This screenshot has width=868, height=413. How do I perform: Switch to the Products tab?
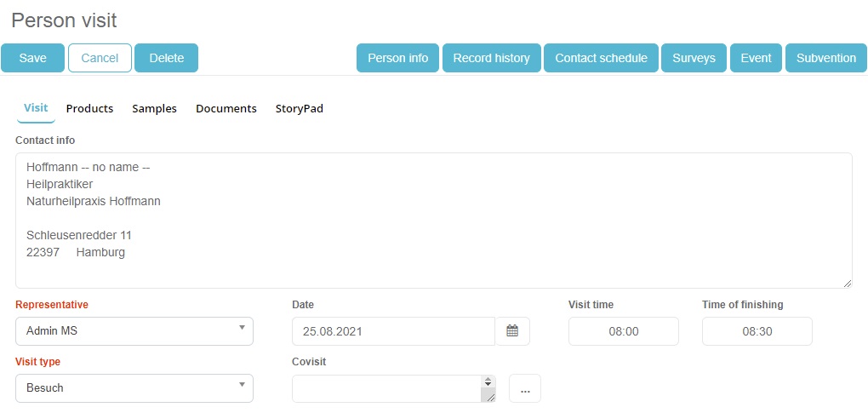(89, 108)
